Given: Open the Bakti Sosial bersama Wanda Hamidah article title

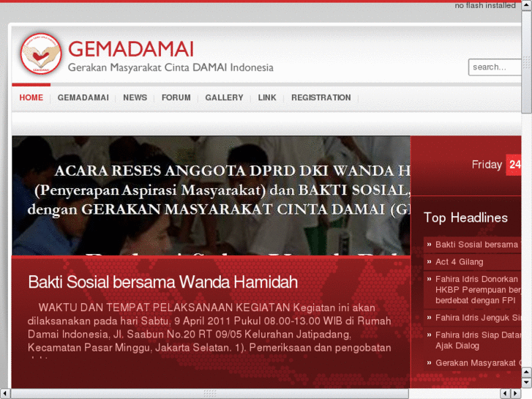Looking at the screenshot, I should (163, 282).
